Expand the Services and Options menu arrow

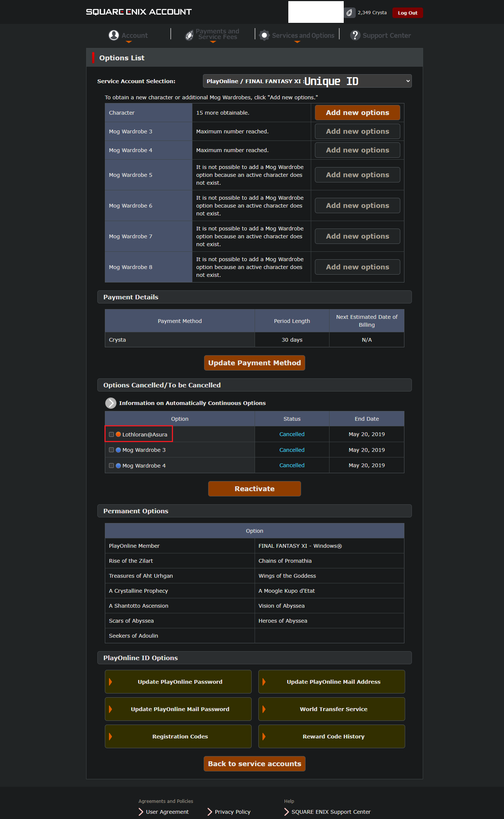297,42
